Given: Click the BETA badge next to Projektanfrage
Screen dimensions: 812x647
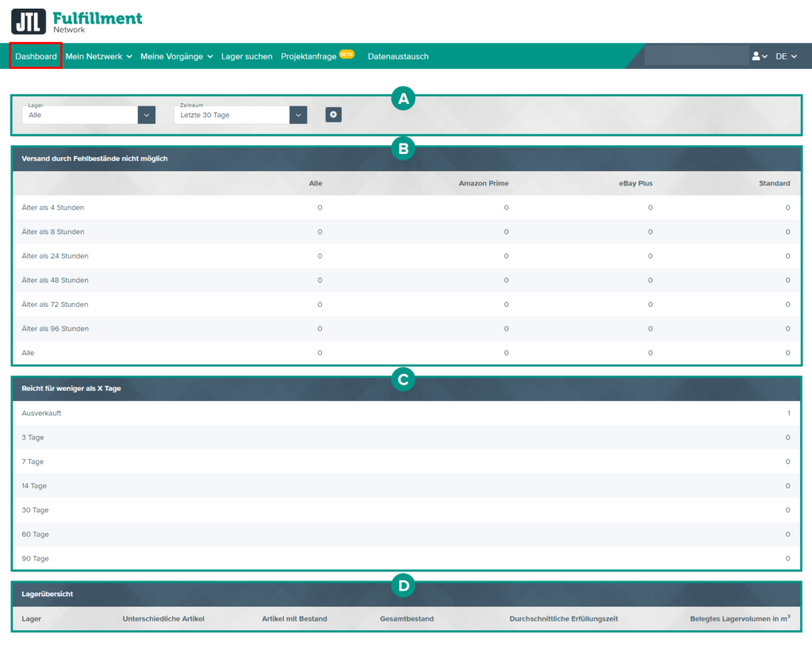Looking at the screenshot, I should tap(347, 55).
